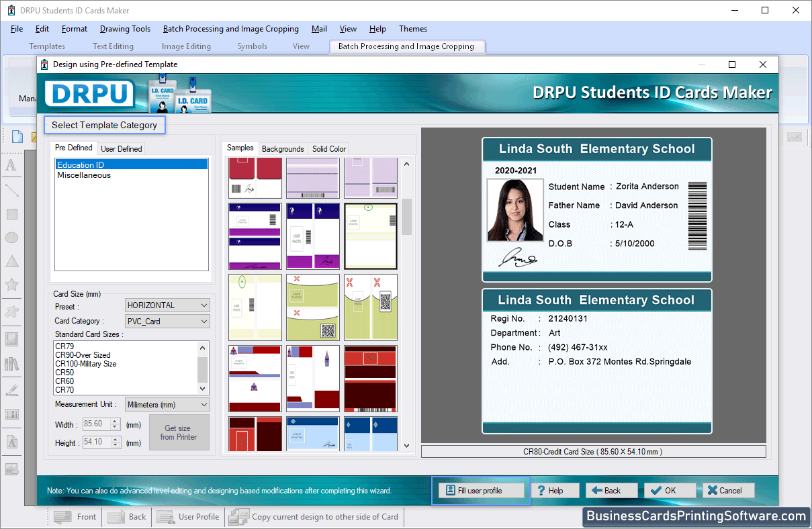Viewport: 812px width, 529px height.
Task: Open the View menu
Action: (x=348, y=29)
